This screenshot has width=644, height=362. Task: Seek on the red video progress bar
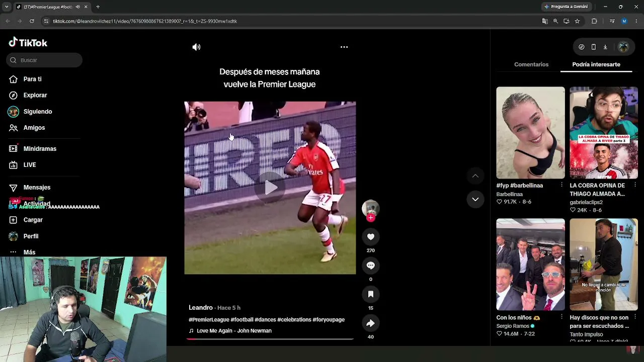pos(270,339)
